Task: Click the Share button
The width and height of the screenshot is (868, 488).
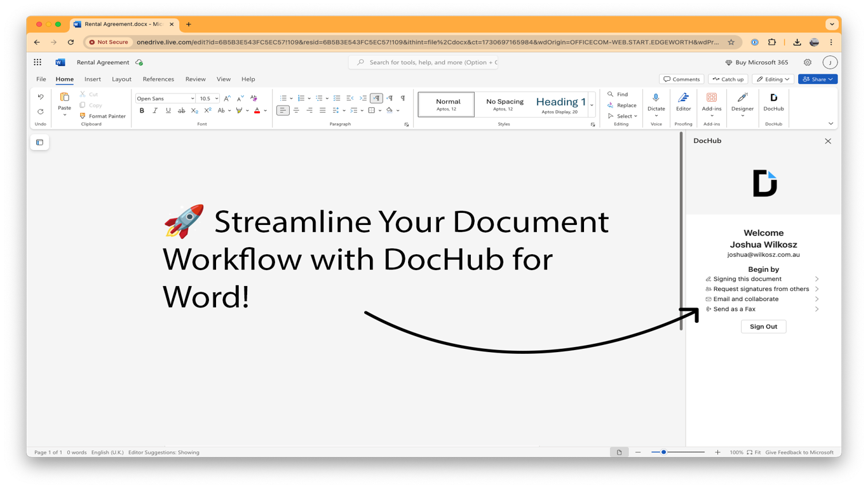Action: [818, 79]
